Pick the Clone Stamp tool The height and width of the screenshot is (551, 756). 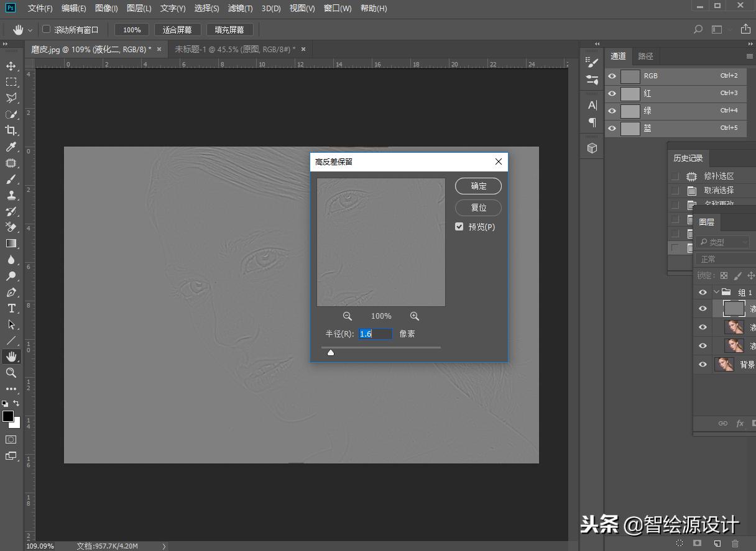(x=11, y=195)
